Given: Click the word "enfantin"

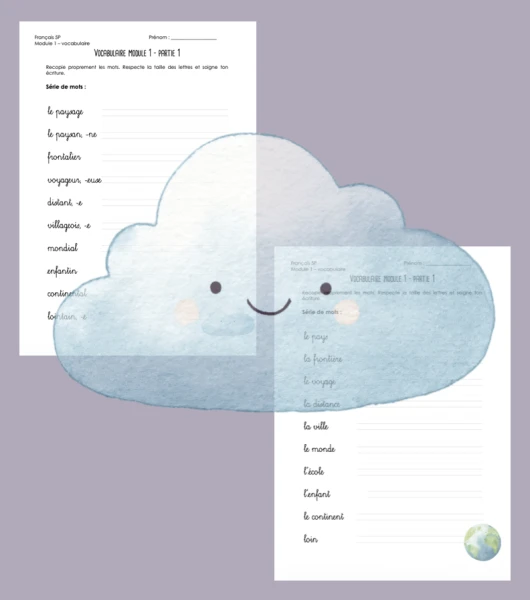Looking at the screenshot, I should point(62,271).
